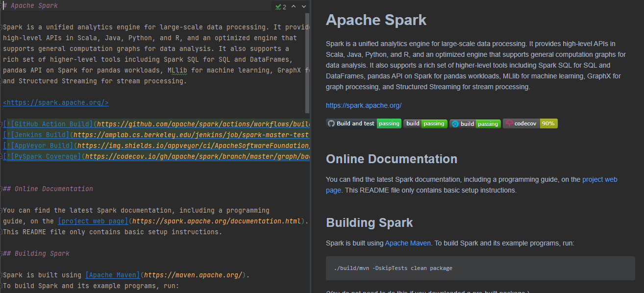
Task: Jump to next highlighted problem arrow
Action: click(x=304, y=6)
